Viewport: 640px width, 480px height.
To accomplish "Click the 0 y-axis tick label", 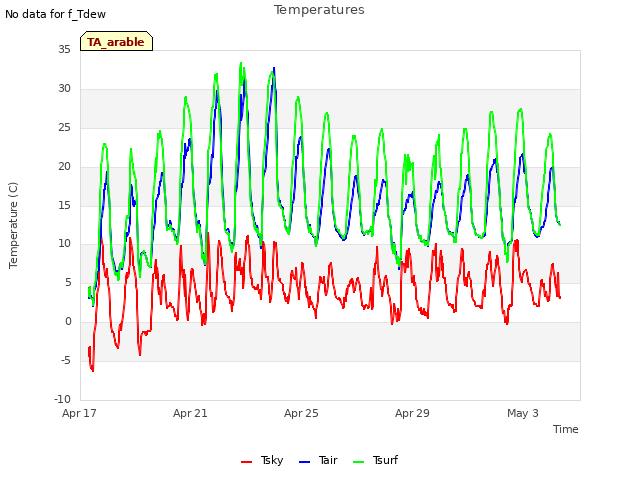I will tap(68, 322).
